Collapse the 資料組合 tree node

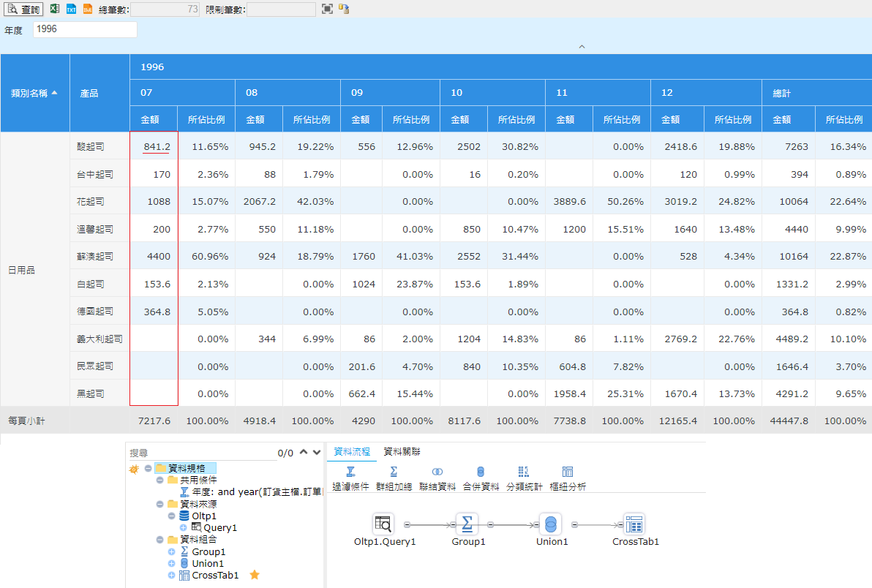coord(159,540)
